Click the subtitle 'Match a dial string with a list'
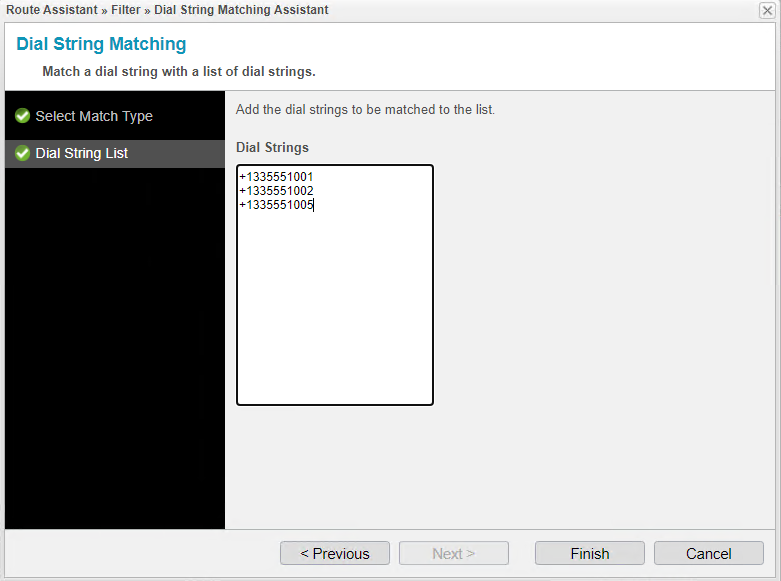The image size is (781, 581). (x=179, y=72)
